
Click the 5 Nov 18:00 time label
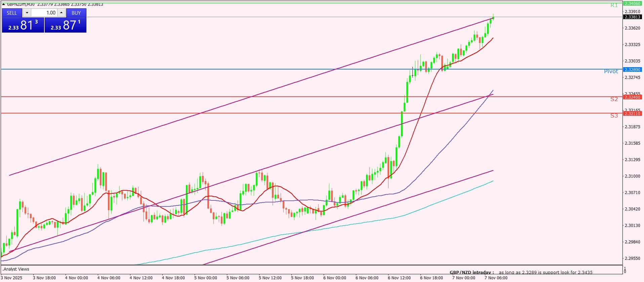tap(303, 278)
